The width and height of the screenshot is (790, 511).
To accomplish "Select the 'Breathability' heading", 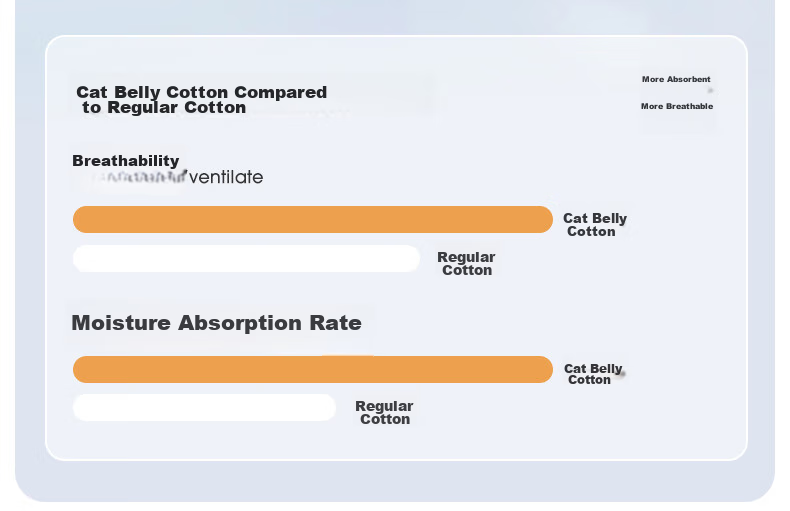I will pyautogui.click(x=125, y=161).
